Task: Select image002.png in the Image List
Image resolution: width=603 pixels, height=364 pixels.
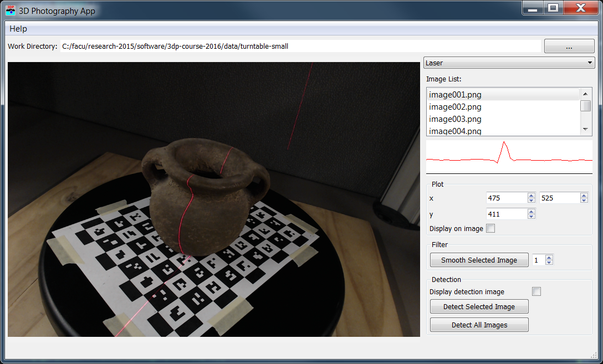Action: (x=503, y=107)
